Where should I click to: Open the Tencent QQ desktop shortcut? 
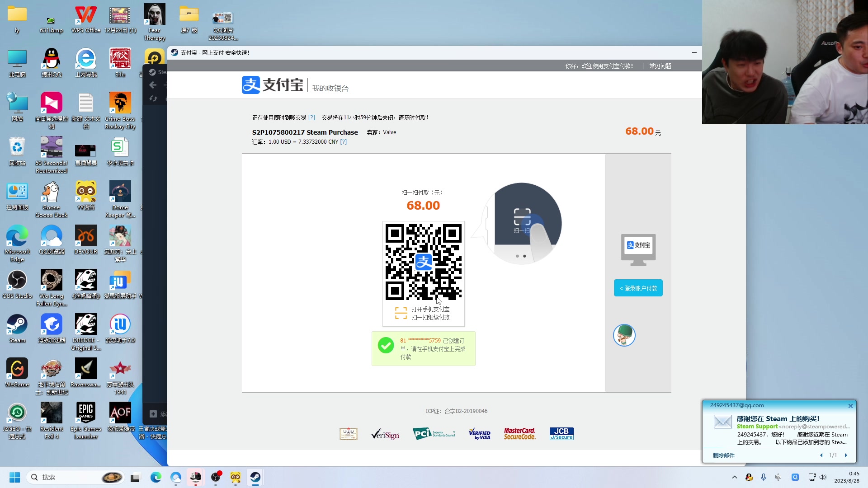[52, 63]
